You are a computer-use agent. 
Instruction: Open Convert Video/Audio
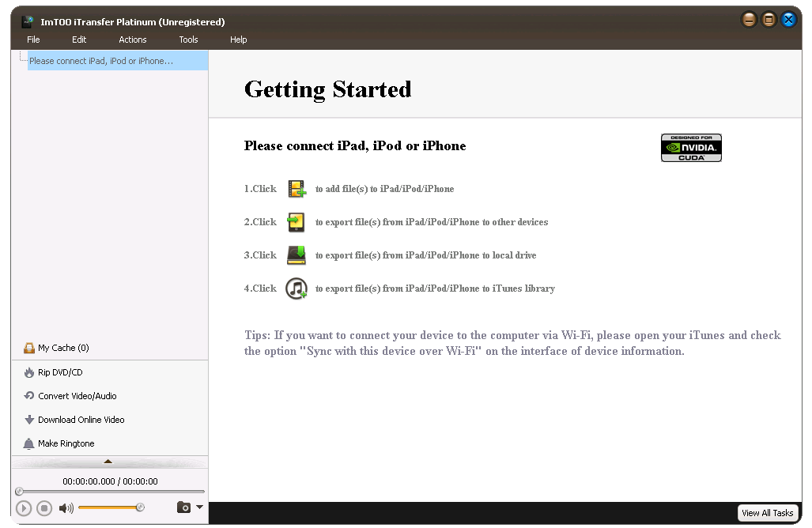click(77, 396)
